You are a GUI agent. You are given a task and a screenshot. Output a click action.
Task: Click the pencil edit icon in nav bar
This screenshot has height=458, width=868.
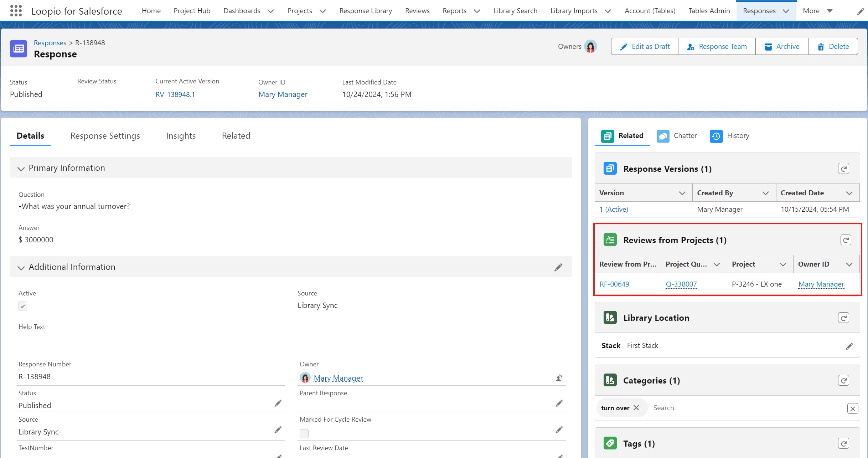coord(860,12)
